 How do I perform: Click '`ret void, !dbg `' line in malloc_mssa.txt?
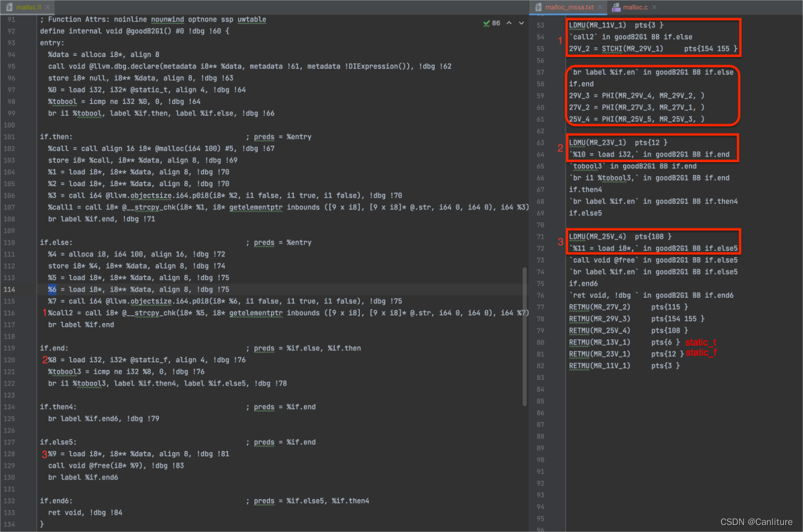(651, 295)
